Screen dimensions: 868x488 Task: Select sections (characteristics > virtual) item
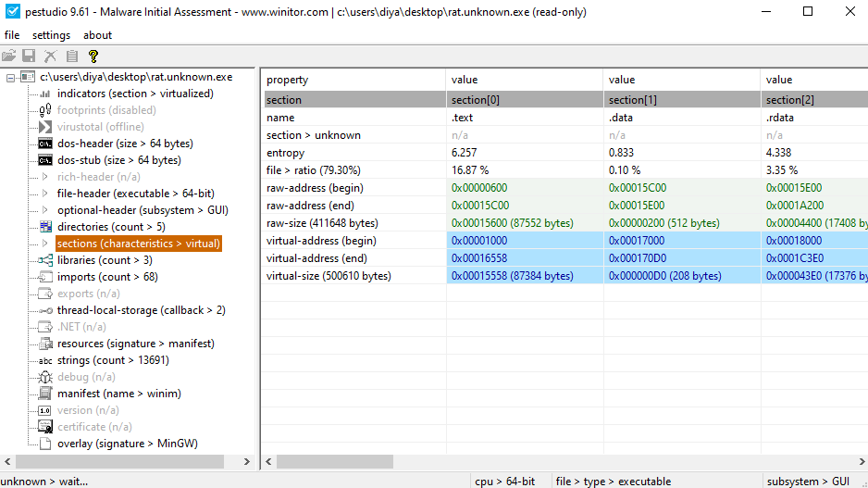139,244
